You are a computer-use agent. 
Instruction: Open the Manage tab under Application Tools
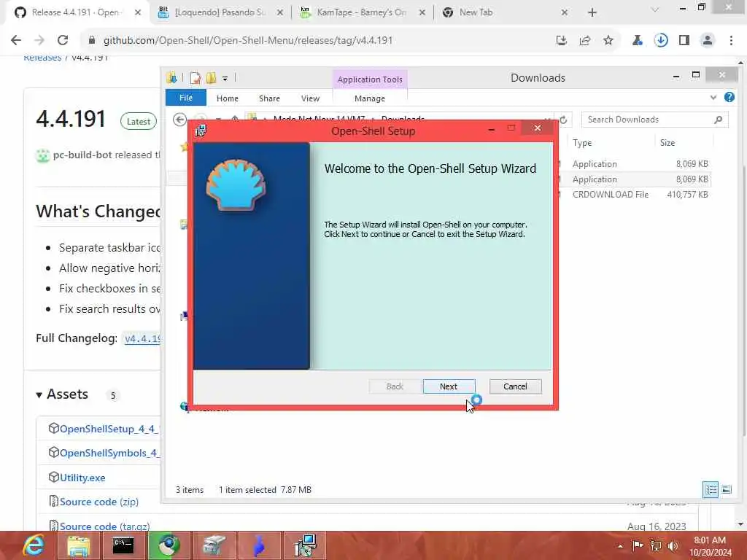click(370, 98)
